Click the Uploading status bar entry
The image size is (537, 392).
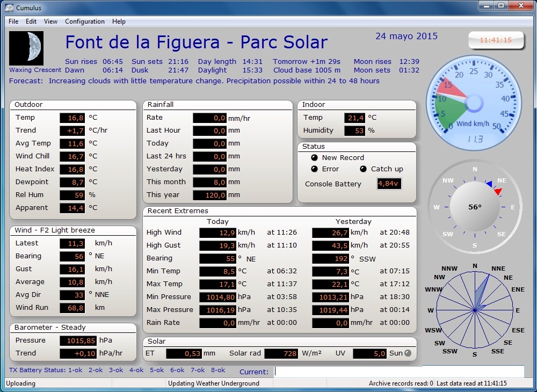(20, 383)
